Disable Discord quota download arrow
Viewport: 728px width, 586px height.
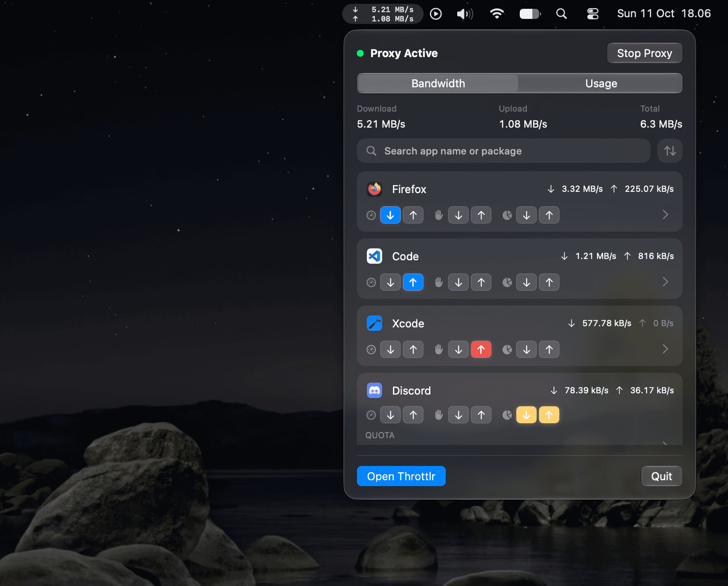point(526,415)
